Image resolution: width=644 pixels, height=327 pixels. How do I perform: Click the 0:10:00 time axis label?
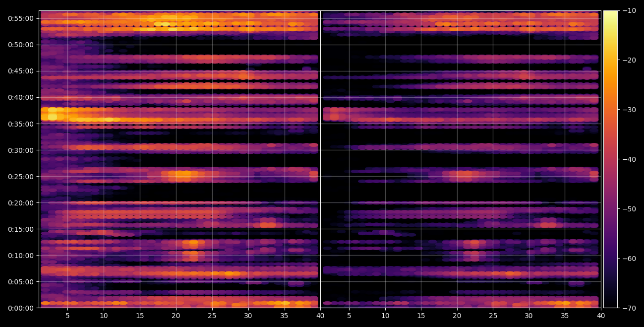[x=21, y=256]
